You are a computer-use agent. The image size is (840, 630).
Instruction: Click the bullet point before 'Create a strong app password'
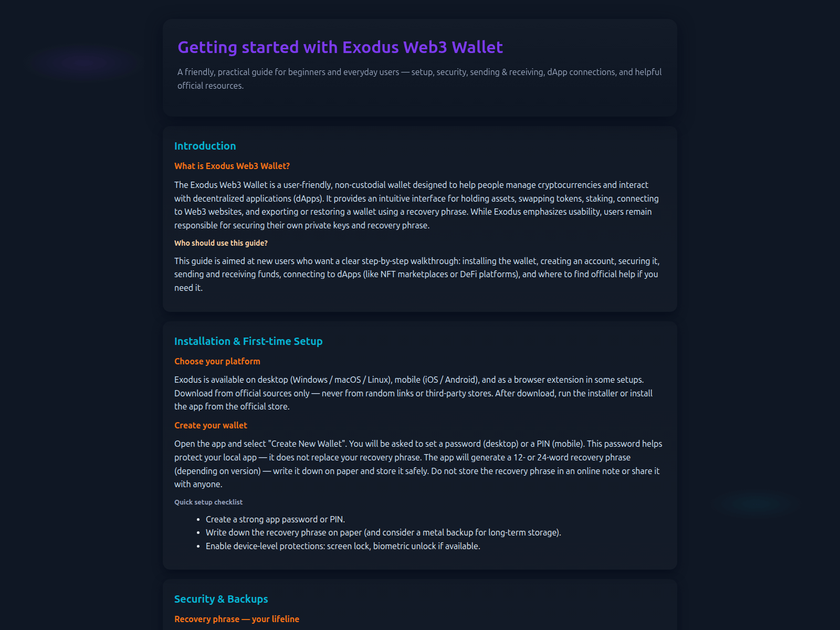click(x=198, y=520)
